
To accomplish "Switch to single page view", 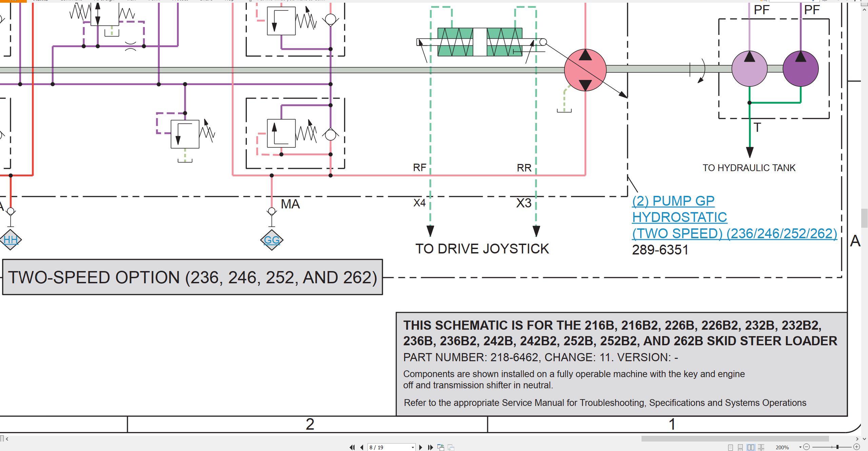I will pyautogui.click(x=731, y=447).
